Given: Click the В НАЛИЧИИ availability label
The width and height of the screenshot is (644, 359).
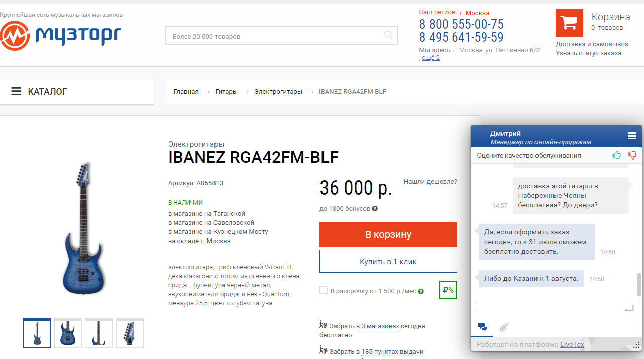Looking at the screenshot, I should point(185,203).
